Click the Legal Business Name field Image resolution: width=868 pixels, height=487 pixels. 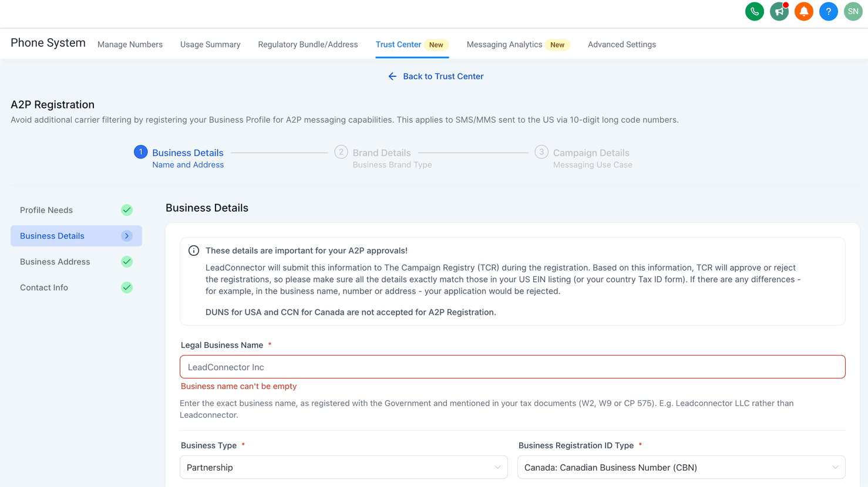[512, 367]
